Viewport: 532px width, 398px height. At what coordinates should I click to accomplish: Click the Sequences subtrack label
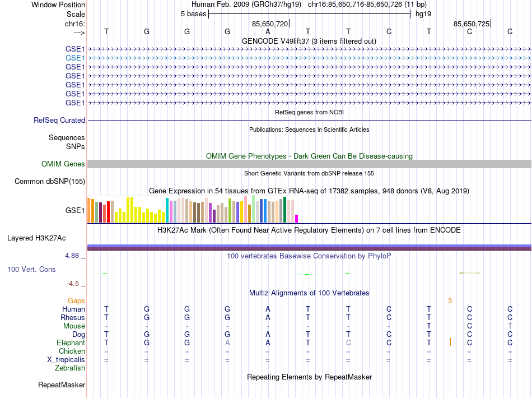(x=67, y=137)
